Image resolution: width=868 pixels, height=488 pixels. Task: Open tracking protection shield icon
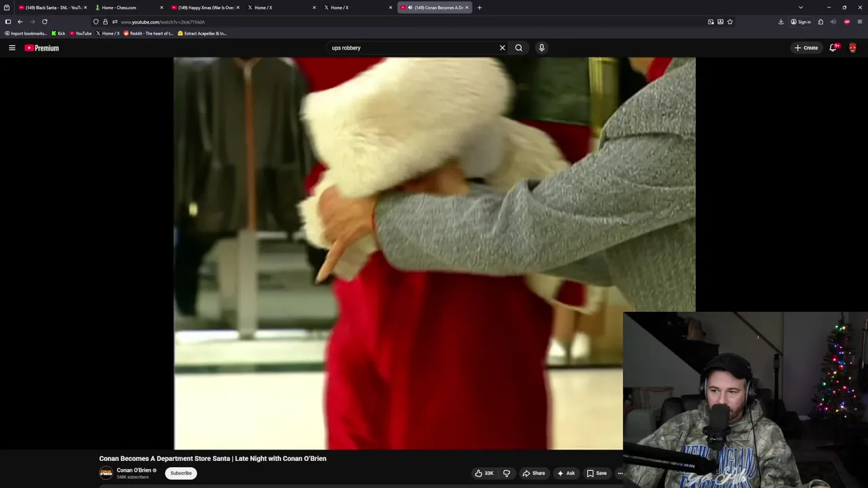coord(96,22)
